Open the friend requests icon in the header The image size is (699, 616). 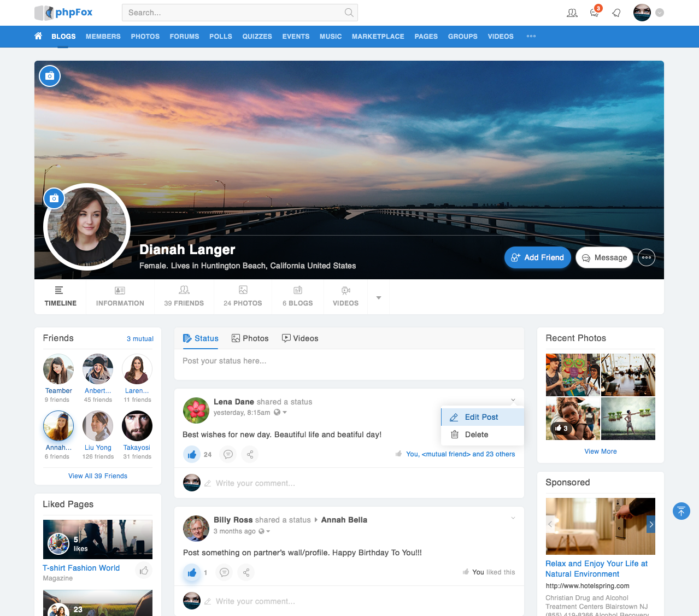point(572,12)
